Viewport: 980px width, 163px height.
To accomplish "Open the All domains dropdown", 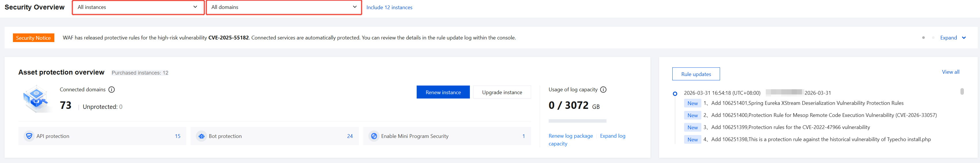I will [x=284, y=7].
